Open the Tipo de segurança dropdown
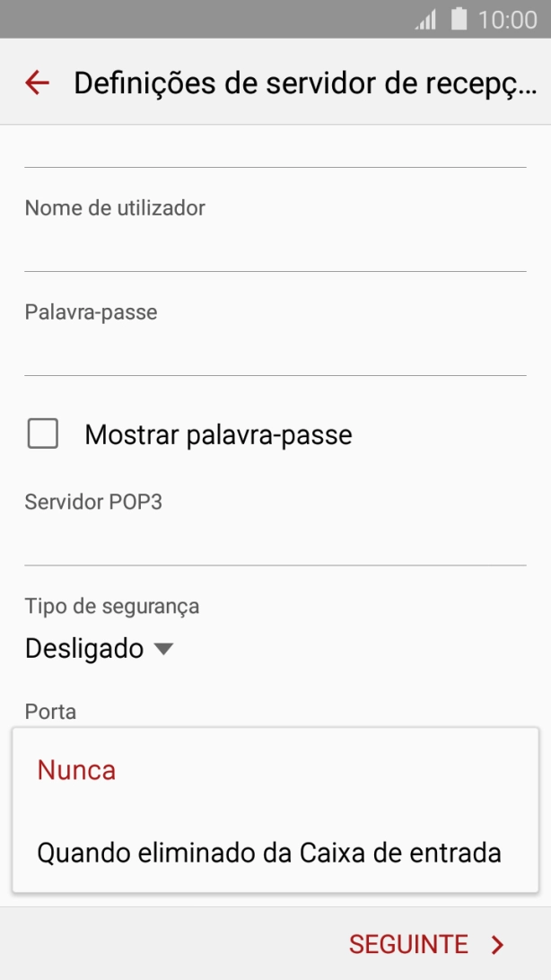 (99, 648)
